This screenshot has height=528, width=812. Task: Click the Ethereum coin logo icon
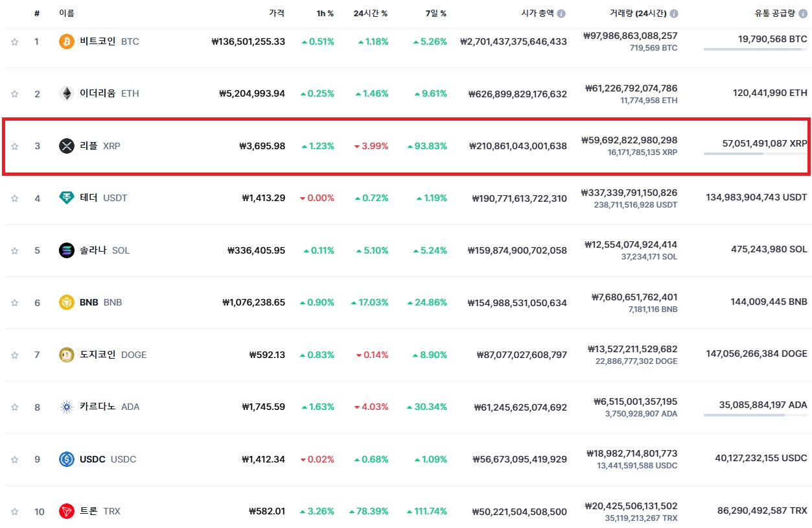67,93
